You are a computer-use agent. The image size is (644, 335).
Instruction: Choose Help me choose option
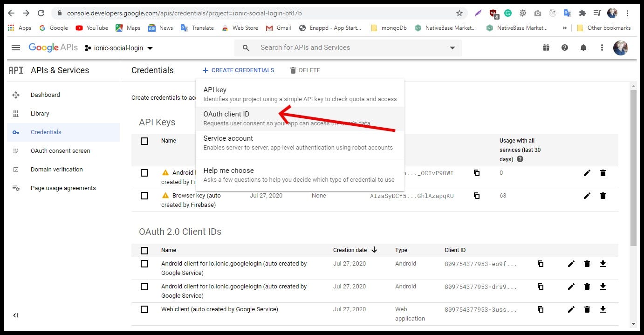click(x=300, y=175)
